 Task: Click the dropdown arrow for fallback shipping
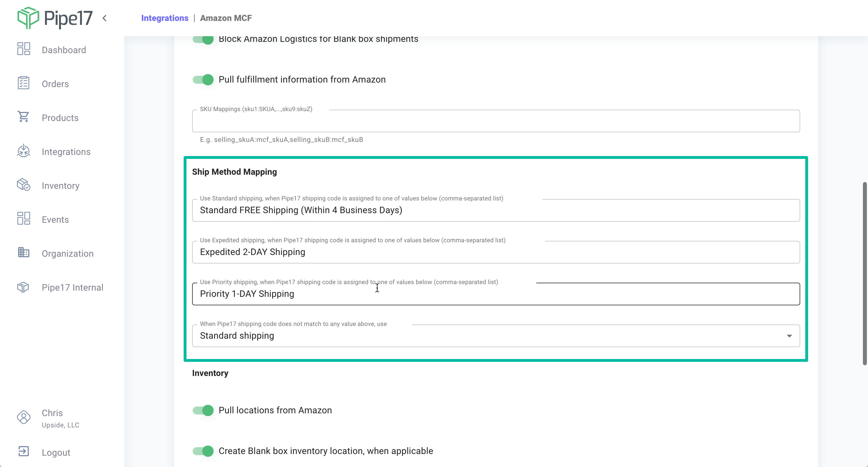(789, 336)
